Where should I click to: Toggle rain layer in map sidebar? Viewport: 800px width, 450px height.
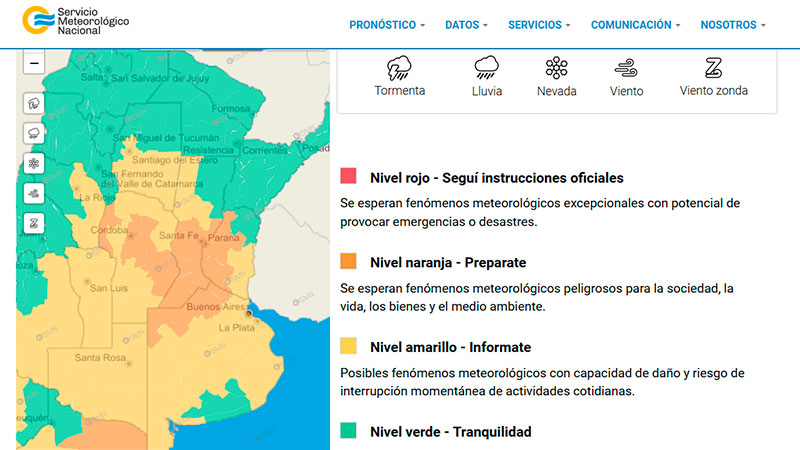click(34, 134)
